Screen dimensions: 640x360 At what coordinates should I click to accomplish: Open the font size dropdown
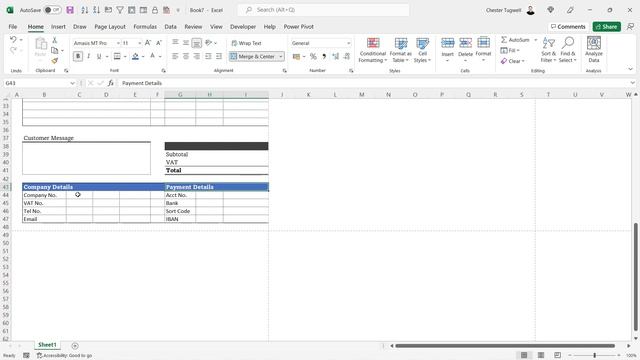click(139, 43)
